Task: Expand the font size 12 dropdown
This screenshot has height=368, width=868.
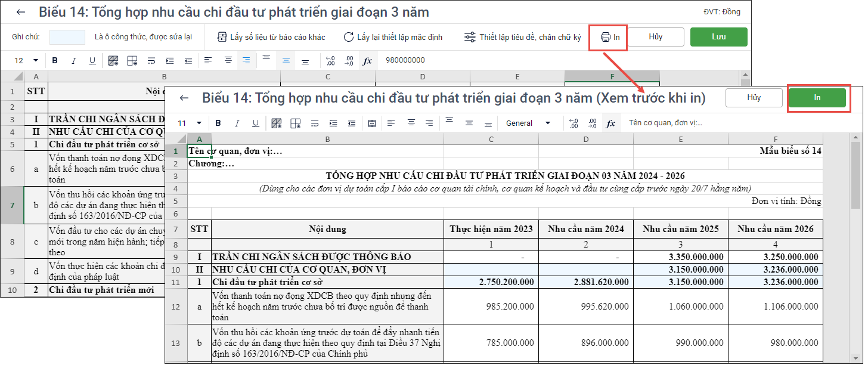Action: tap(35, 61)
